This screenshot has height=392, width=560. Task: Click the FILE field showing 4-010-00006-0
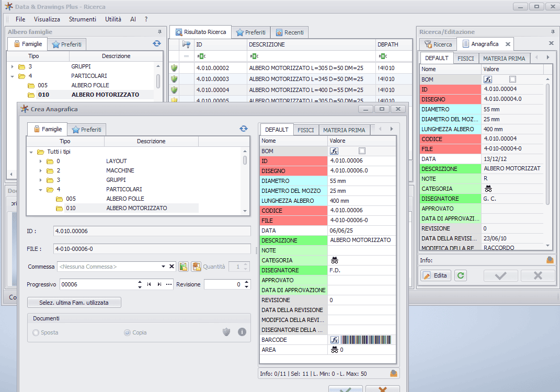pyautogui.click(x=152, y=249)
